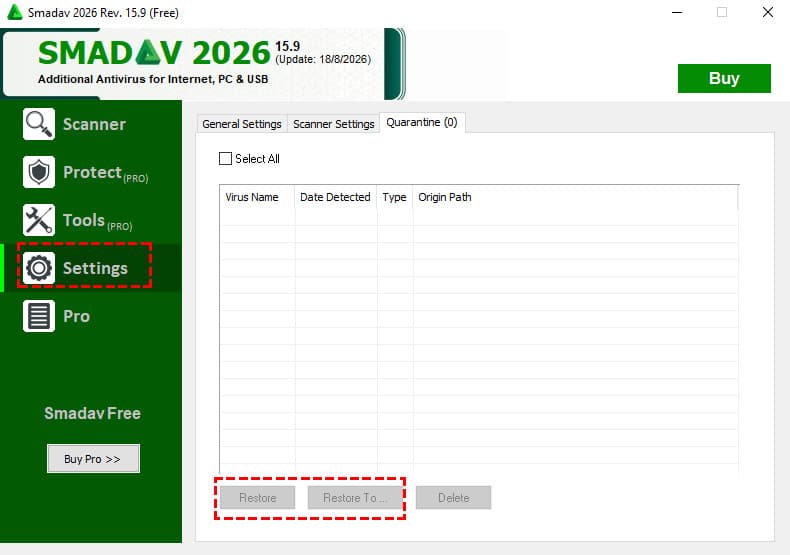
Task: Click the Smadav logo in title bar
Action: (x=15, y=12)
